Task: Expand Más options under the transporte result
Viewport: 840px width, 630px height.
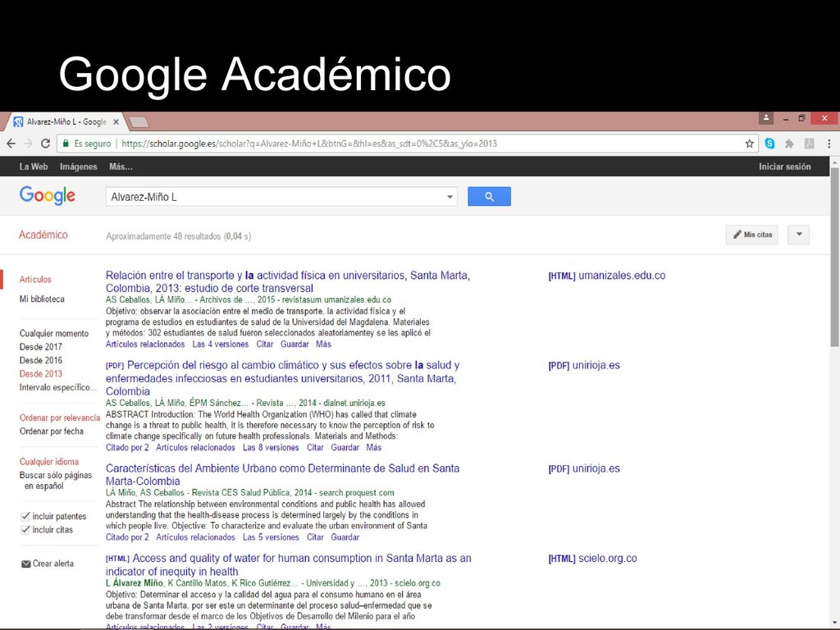Action: [323, 344]
